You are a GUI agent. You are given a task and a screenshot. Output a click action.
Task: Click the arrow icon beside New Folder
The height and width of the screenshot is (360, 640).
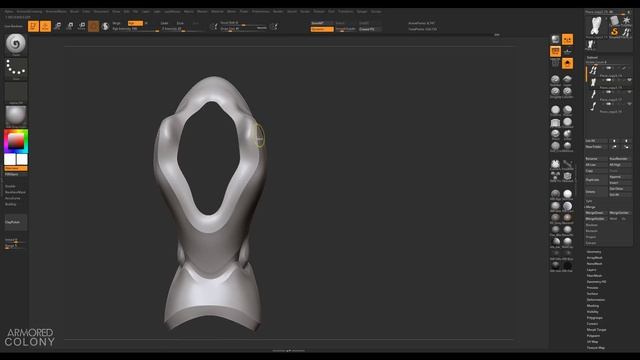point(614,147)
